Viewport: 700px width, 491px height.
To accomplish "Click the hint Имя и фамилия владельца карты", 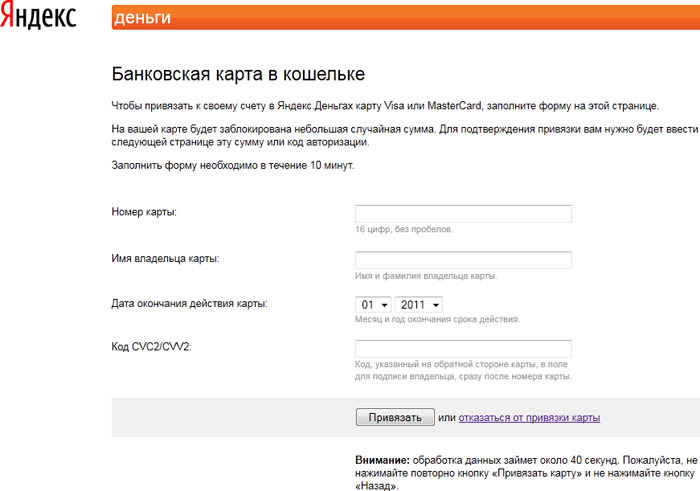I will pyautogui.click(x=426, y=276).
